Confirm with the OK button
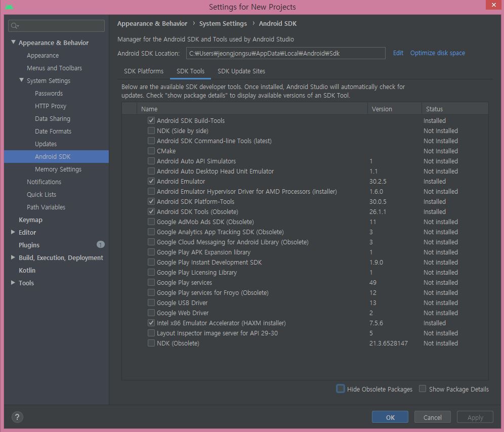Screen dimensions: 504x432 pyautogui.click(x=390, y=417)
